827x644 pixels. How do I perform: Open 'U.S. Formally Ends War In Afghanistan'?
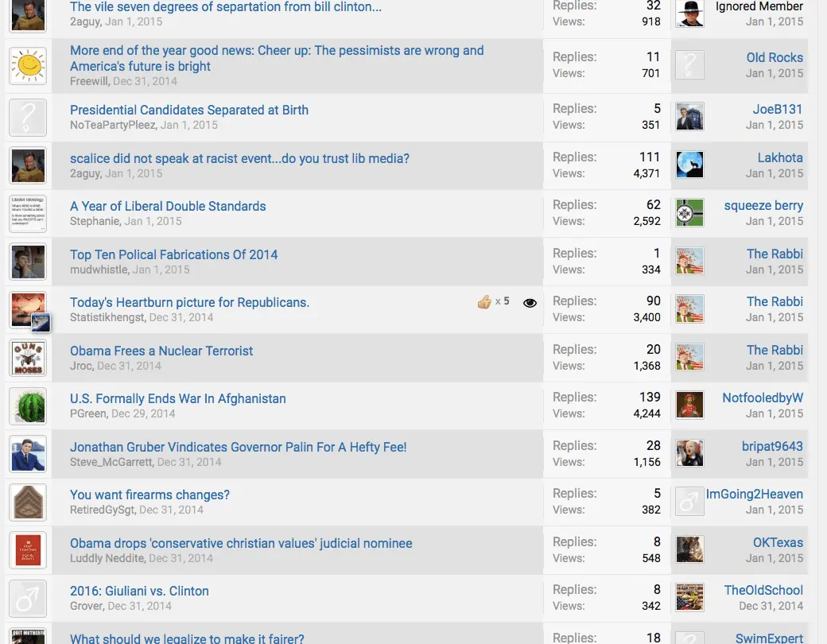[178, 399]
